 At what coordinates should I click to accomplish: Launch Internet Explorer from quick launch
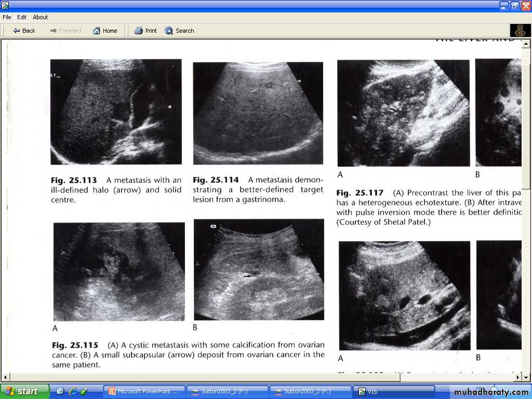coord(73,391)
